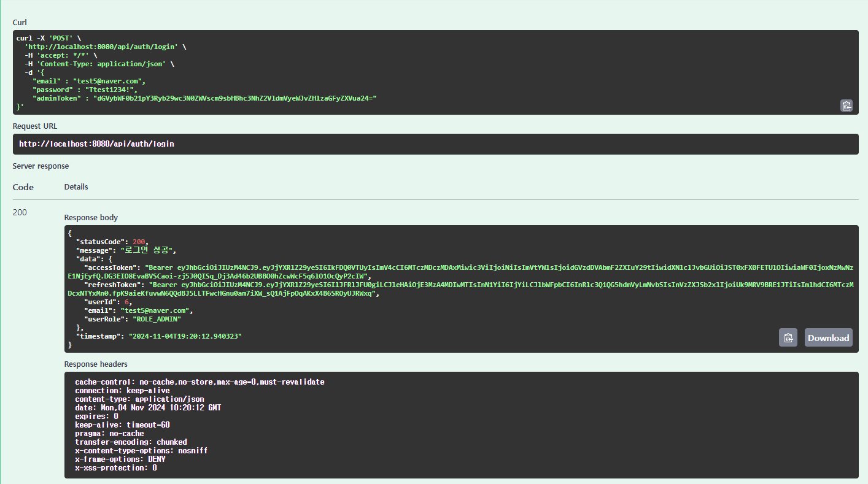Click the 200 response code
The height and width of the screenshot is (484, 868).
(x=20, y=212)
